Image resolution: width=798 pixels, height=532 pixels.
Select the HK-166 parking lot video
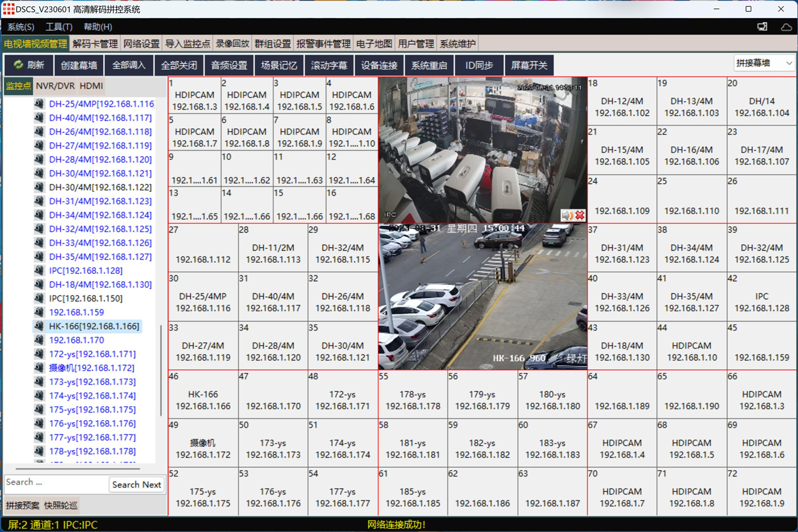[x=482, y=297]
